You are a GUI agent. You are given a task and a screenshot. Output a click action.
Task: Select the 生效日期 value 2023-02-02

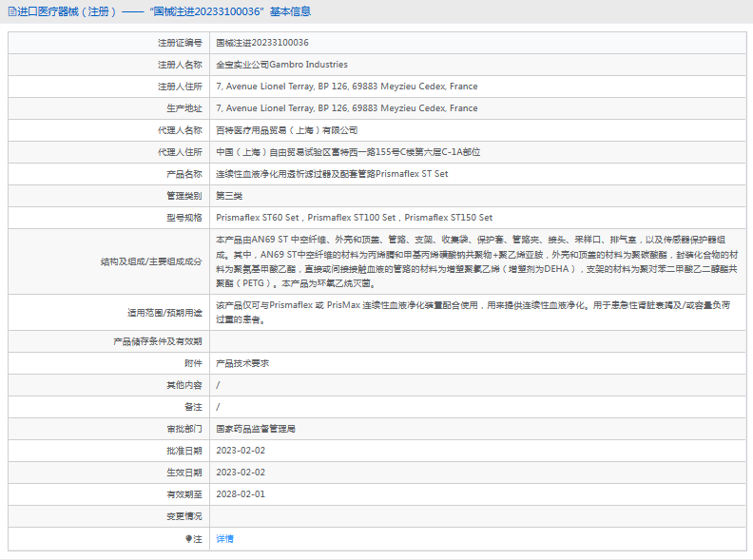pos(241,473)
